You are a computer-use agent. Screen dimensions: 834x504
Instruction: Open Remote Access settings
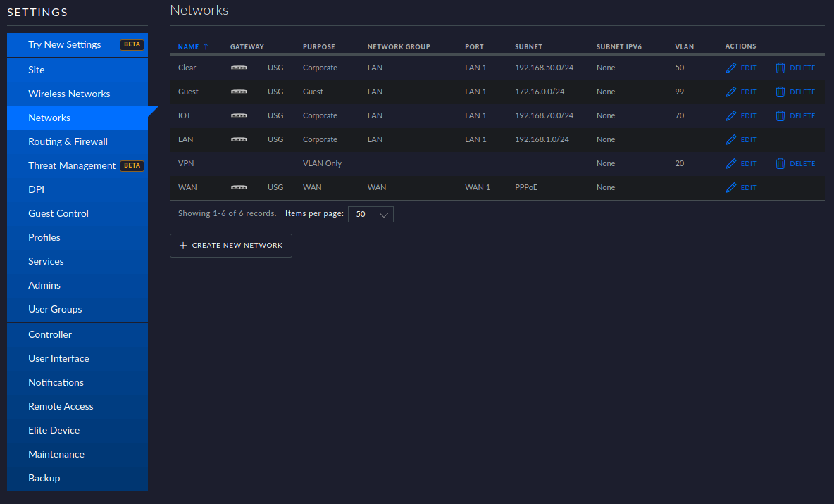[77, 406]
